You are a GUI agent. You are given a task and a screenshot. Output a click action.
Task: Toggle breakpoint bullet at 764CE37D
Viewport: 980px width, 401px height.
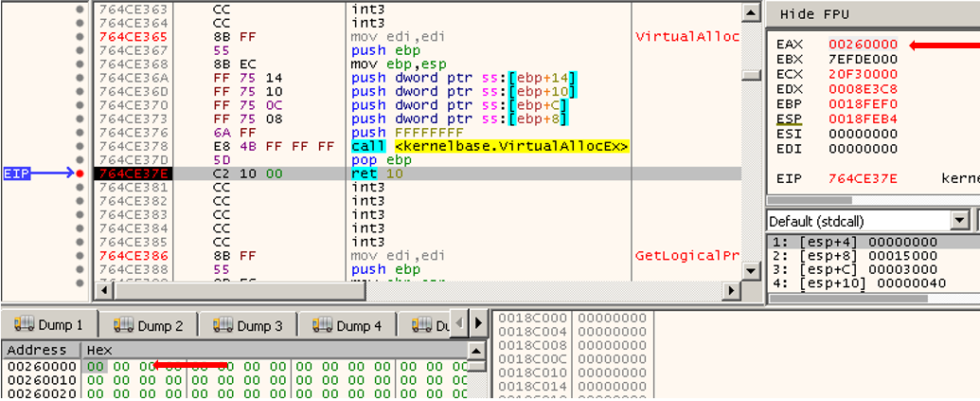(x=80, y=159)
